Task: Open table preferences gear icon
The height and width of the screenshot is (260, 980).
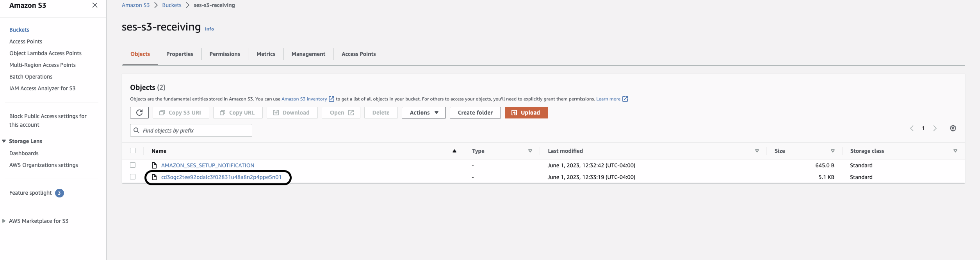Action: (953, 128)
